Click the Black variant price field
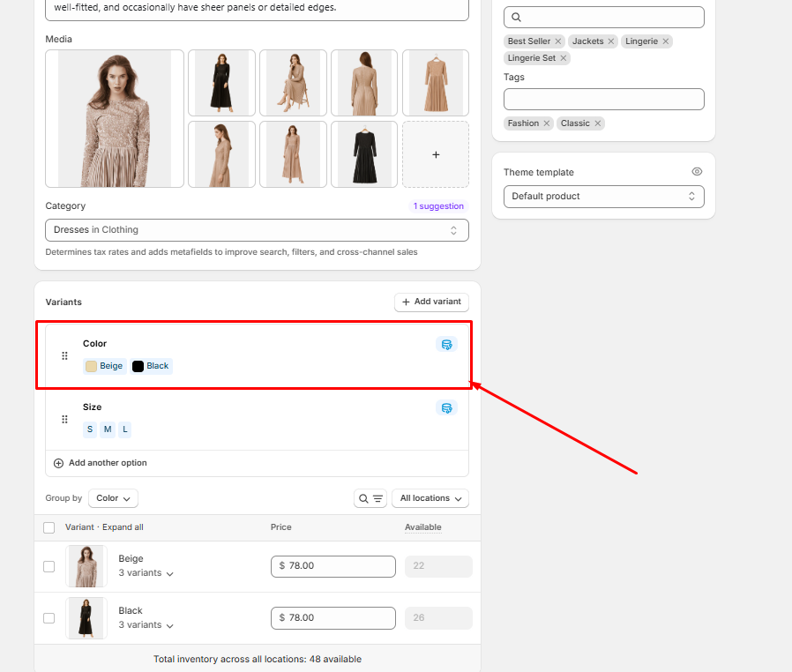792x672 pixels. click(332, 618)
